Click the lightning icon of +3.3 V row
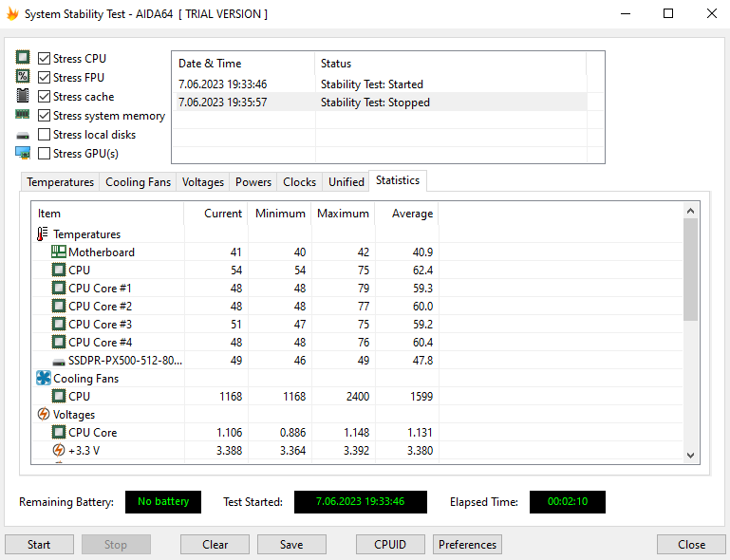The width and height of the screenshot is (730, 560). [x=58, y=450]
